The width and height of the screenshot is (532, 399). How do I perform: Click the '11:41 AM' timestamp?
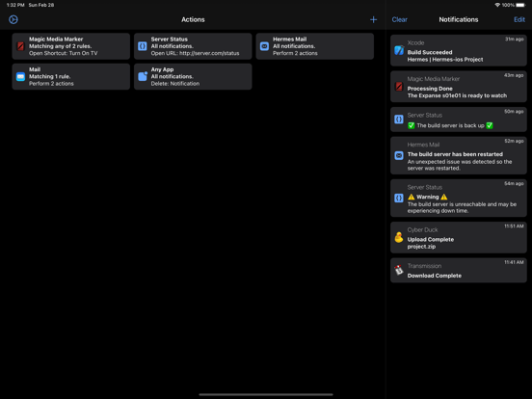coord(514,262)
